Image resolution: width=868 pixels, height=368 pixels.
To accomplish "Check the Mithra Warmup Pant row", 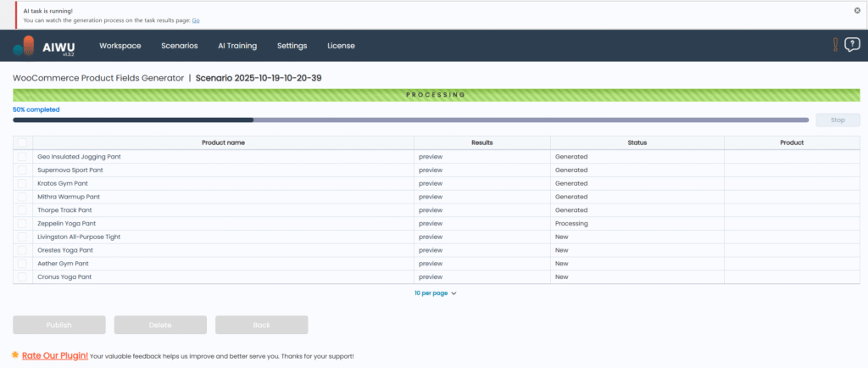I will pos(22,197).
